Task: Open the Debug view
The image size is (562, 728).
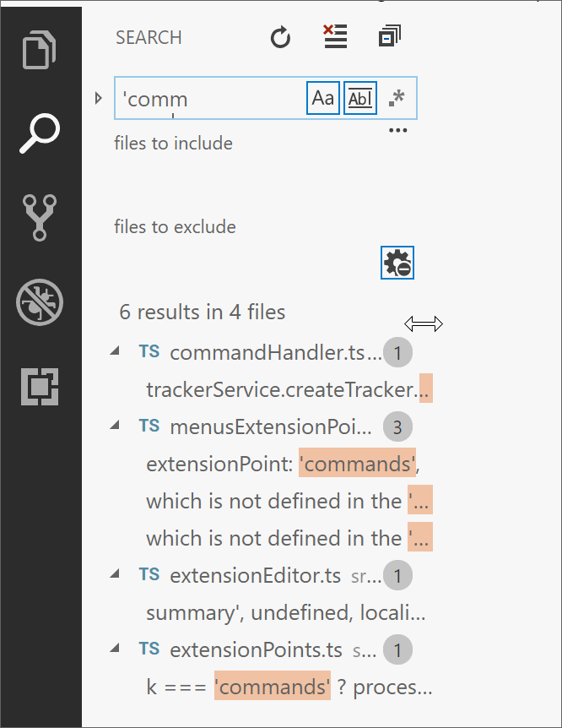Action: (40, 302)
